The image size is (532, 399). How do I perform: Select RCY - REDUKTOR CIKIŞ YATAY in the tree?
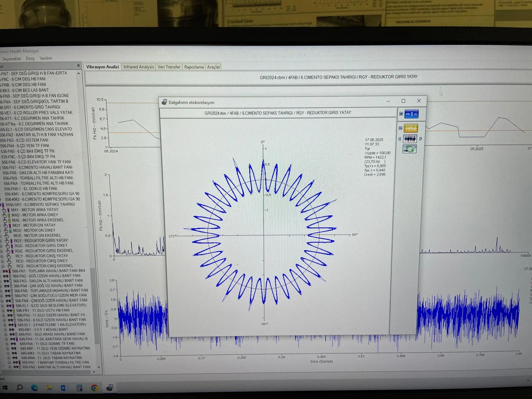[x=42, y=256]
